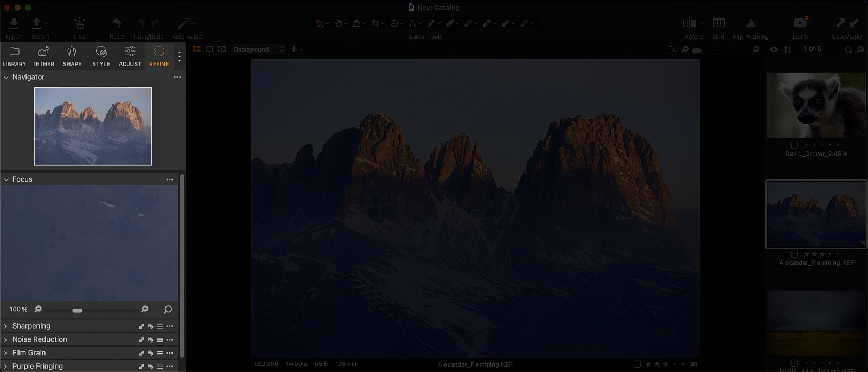Click the Navigator mountain preview
The height and width of the screenshot is (372, 868).
point(93,126)
